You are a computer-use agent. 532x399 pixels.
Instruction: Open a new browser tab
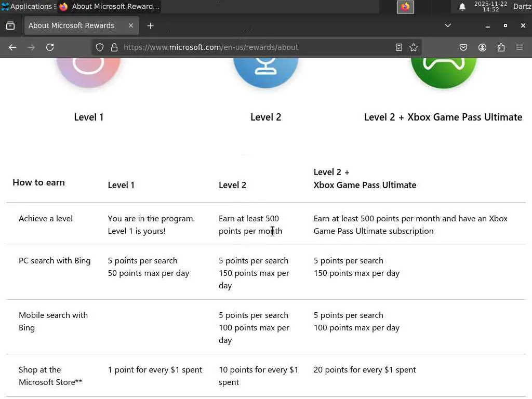pos(150,26)
